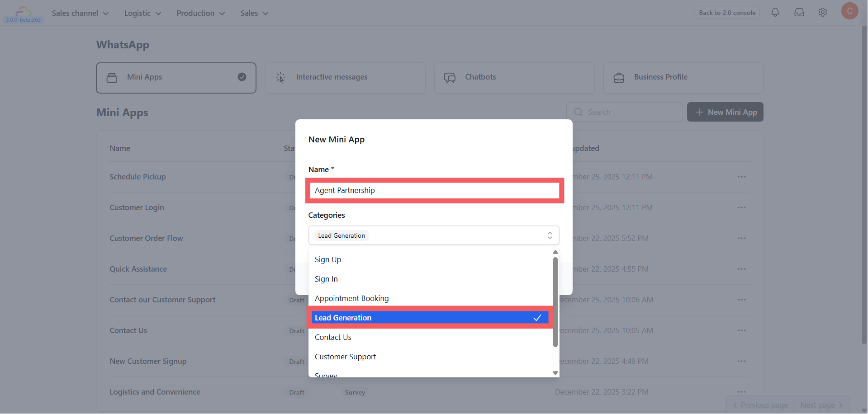Click the checkmark on Mini Apps card

pos(242,77)
